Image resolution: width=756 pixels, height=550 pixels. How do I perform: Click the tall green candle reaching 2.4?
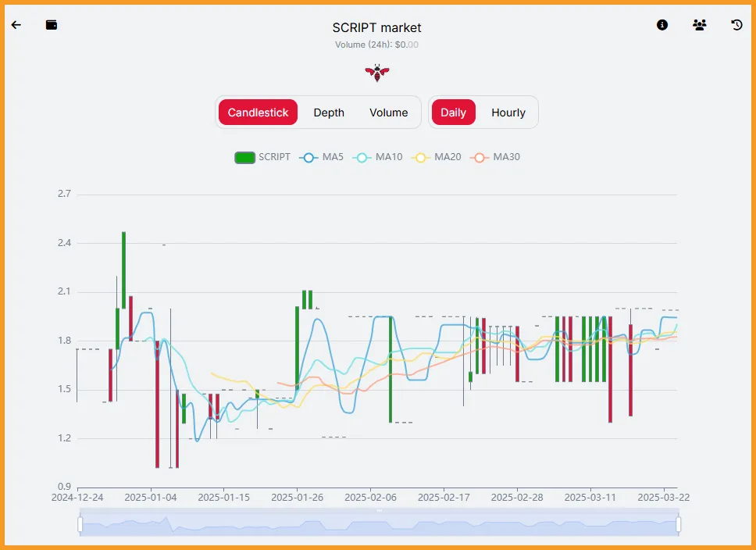(x=124, y=270)
